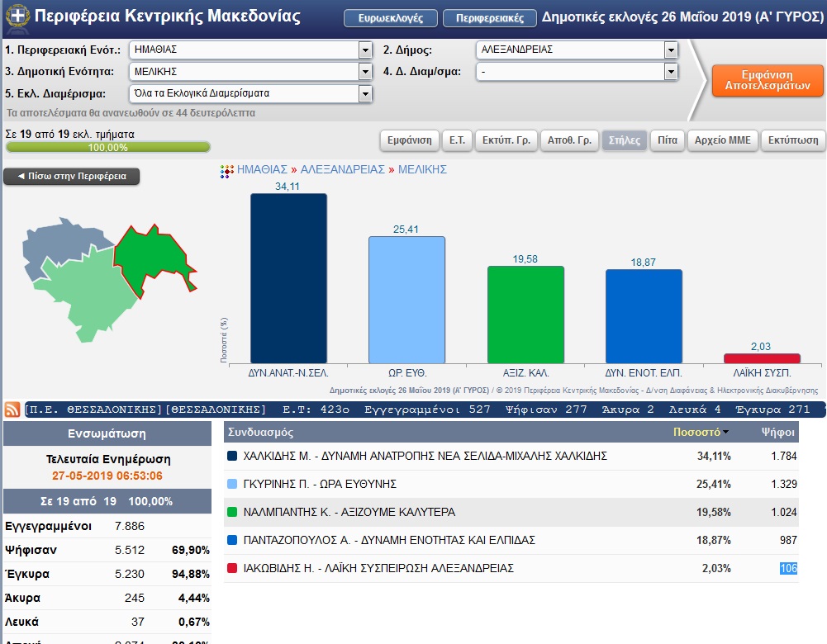The image size is (827, 644).
Task: Open the RSS feed icon
Action: point(12,410)
